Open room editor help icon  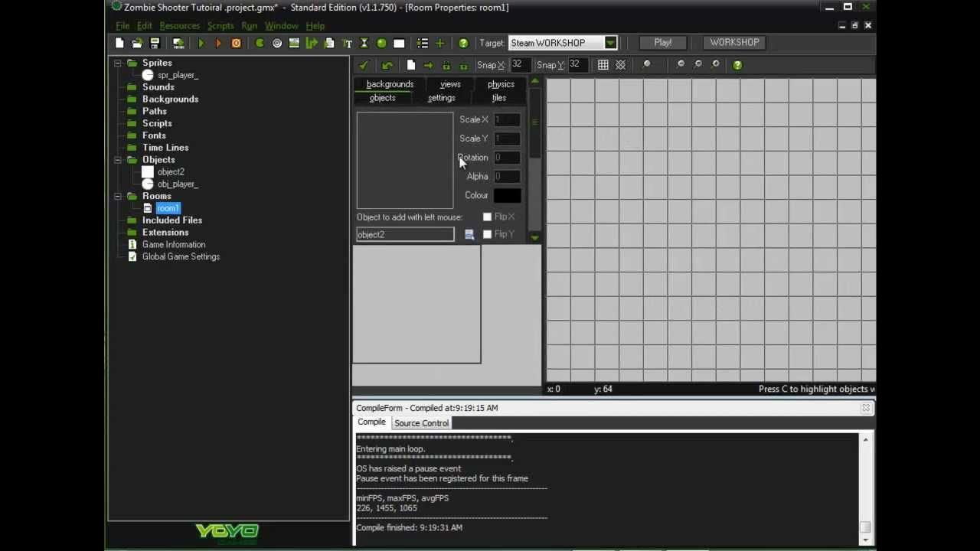737,65
